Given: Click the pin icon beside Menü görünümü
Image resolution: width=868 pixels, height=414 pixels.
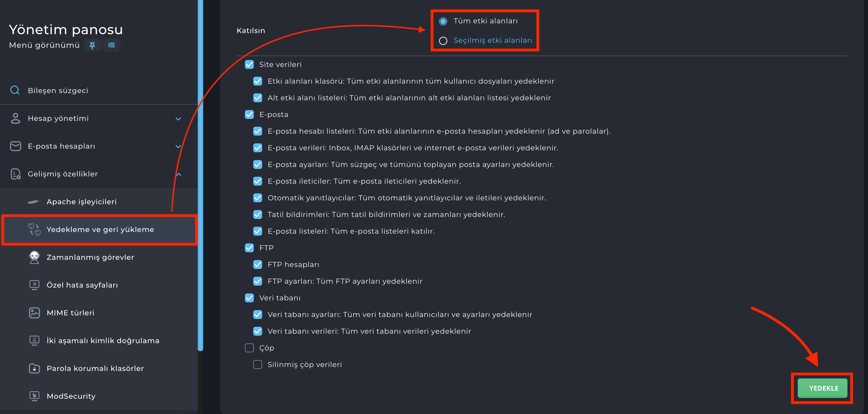Looking at the screenshot, I should [x=92, y=45].
